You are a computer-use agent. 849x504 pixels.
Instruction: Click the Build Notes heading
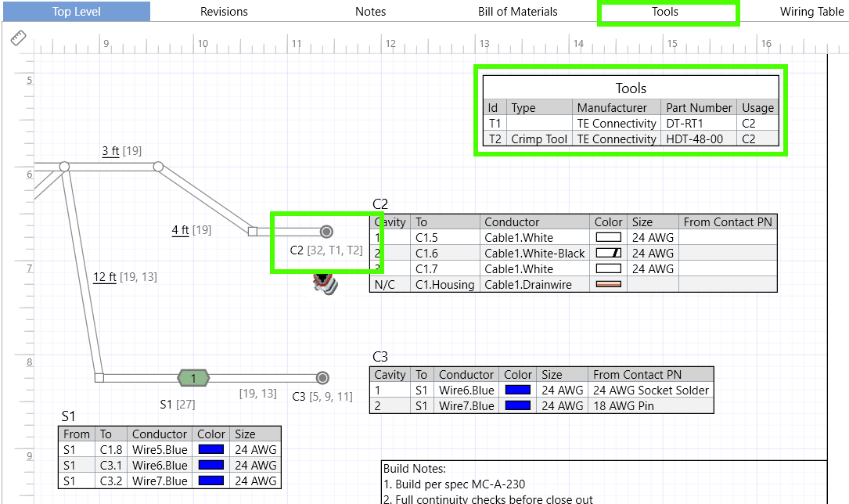(x=415, y=469)
